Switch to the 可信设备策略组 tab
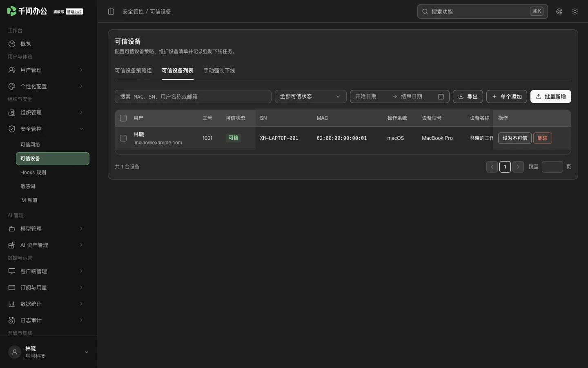Viewport: 588px width, 368px height. point(133,71)
